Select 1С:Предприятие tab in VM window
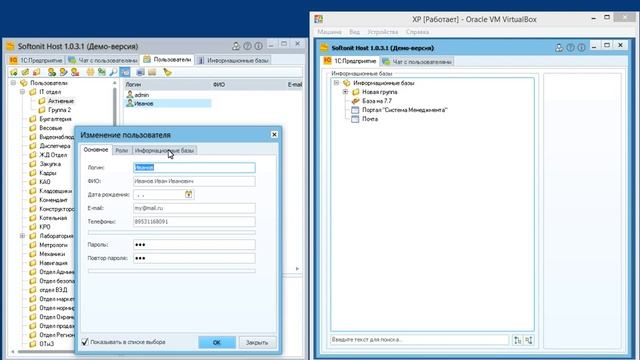This screenshot has height=360, width=640. (350, 61)
